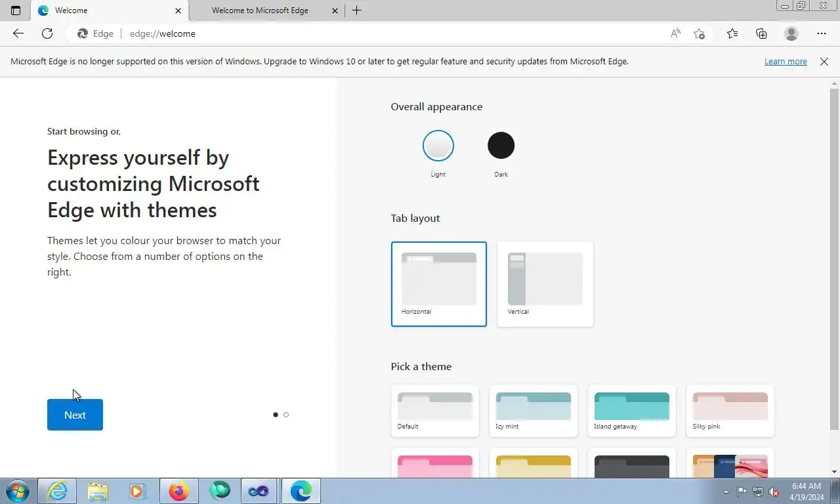Choose the Vertical tab layout
The height and width of the screenshot is (504, 840).
(x=545, y=284)
